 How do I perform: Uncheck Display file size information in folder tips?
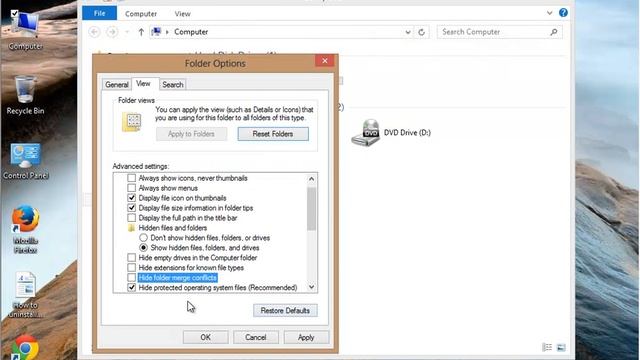(131, 208)
